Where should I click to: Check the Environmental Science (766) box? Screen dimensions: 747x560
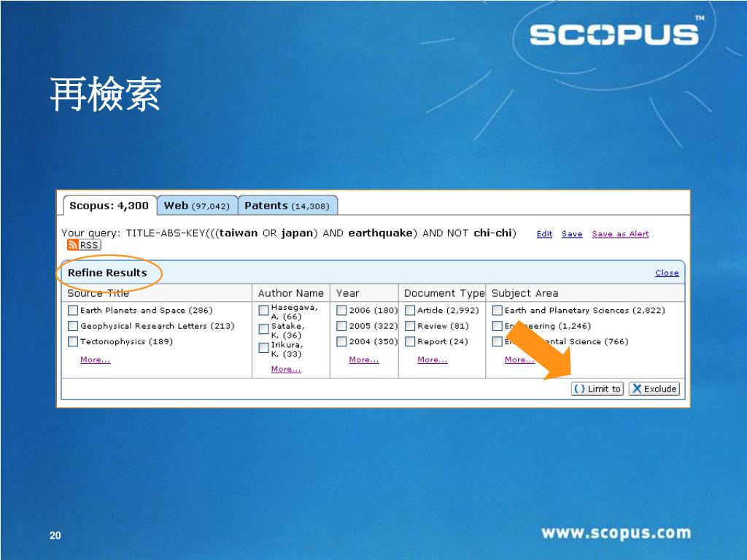pos(498,342)
